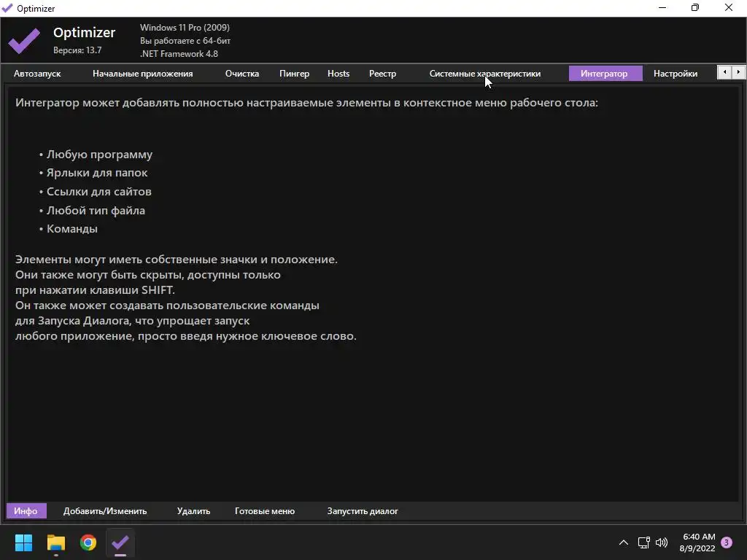Go to the Hosts tab
747x560 pixels.
coord(338,74)
